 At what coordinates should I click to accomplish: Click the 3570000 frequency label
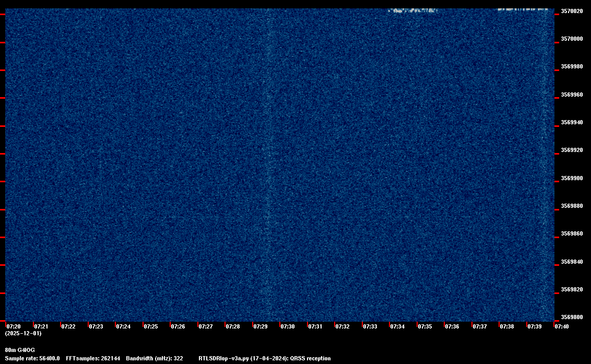572,39
